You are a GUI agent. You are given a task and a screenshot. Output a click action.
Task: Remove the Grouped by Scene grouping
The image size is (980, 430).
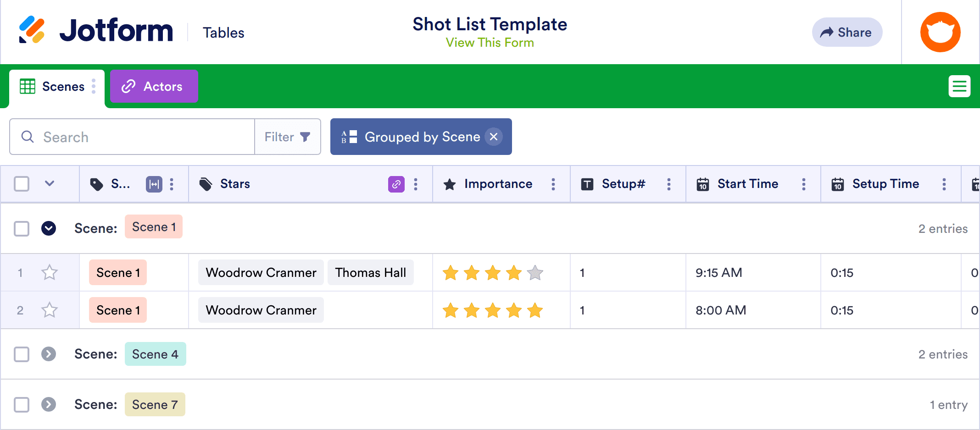pyautogui.click(x=494, y=137)
